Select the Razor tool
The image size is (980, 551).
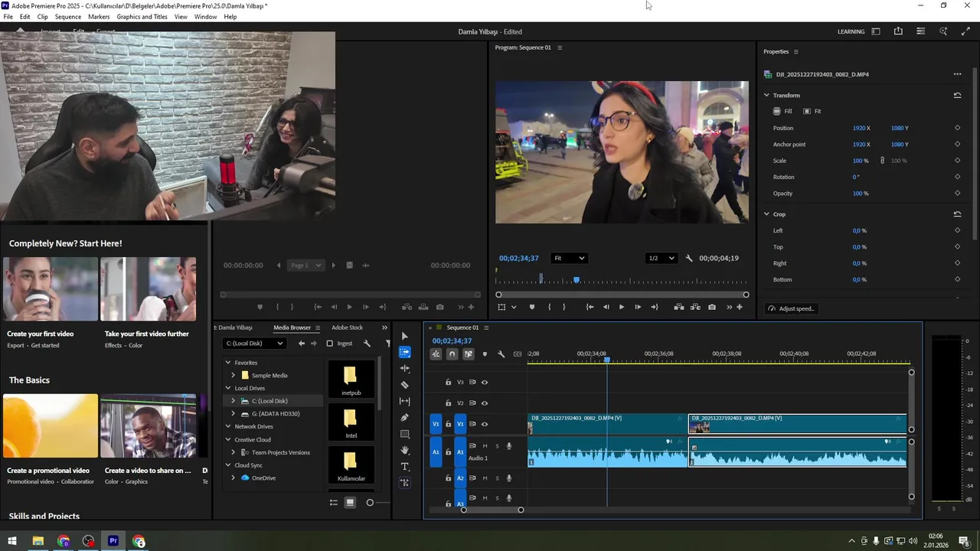click(x=405, y=385)
